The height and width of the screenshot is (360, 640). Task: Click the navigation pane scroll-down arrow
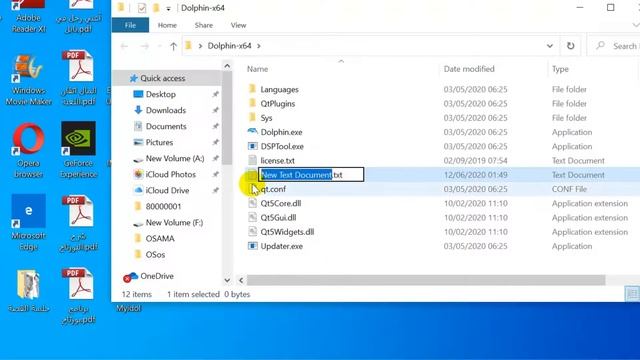tap(227, 280)
